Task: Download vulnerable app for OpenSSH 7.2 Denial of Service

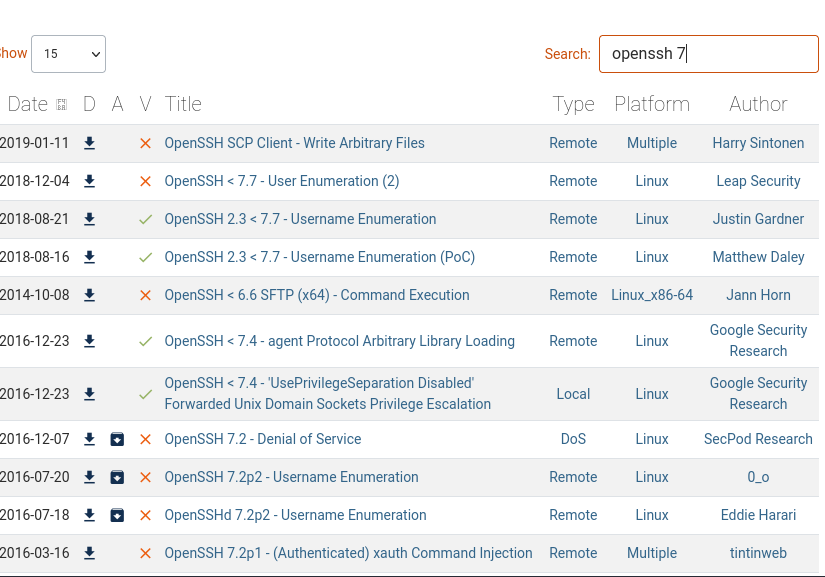Action: 117,439
